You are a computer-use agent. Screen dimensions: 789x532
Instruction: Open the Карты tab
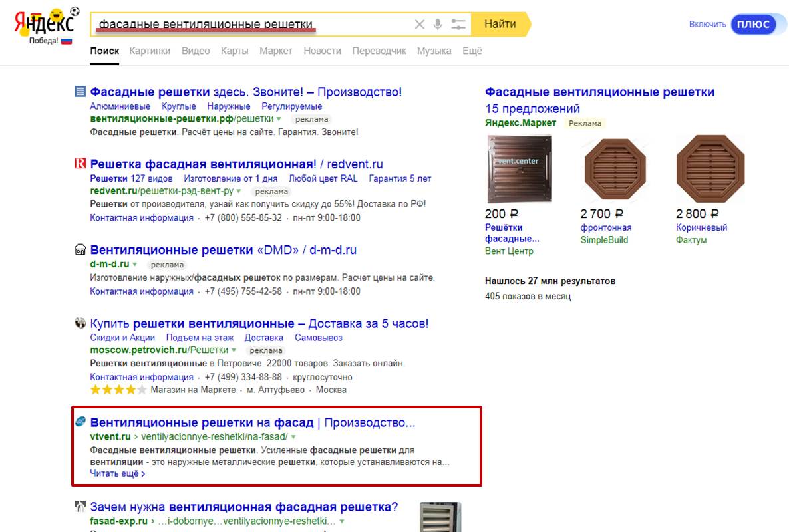[234, 51]
